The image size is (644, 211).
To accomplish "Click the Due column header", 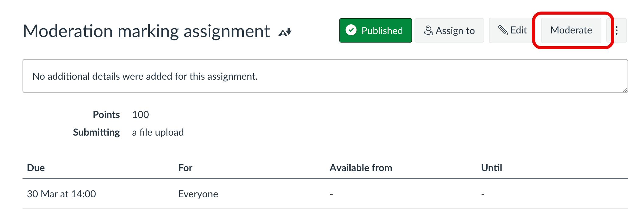I will coord(36,168).
